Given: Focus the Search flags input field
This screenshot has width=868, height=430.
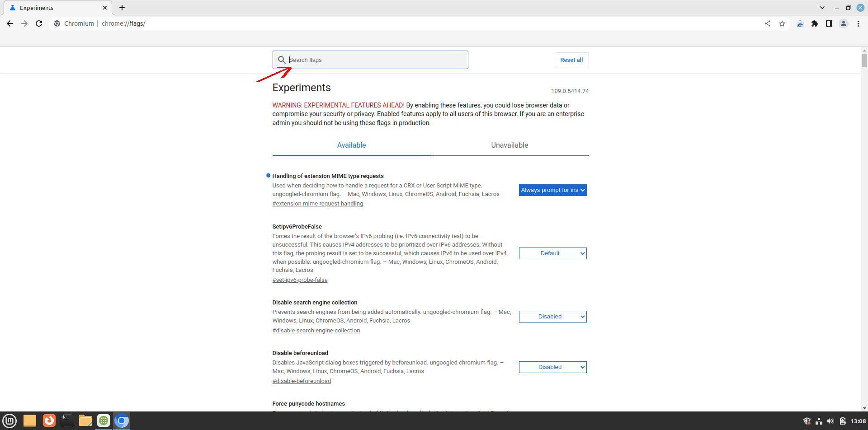Looking at the screenshot, I should point(375,60).
